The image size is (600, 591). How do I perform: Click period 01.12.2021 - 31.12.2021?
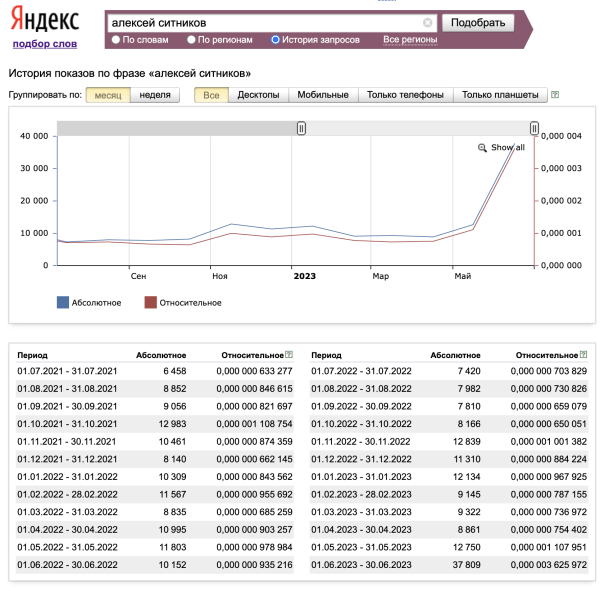67,459
